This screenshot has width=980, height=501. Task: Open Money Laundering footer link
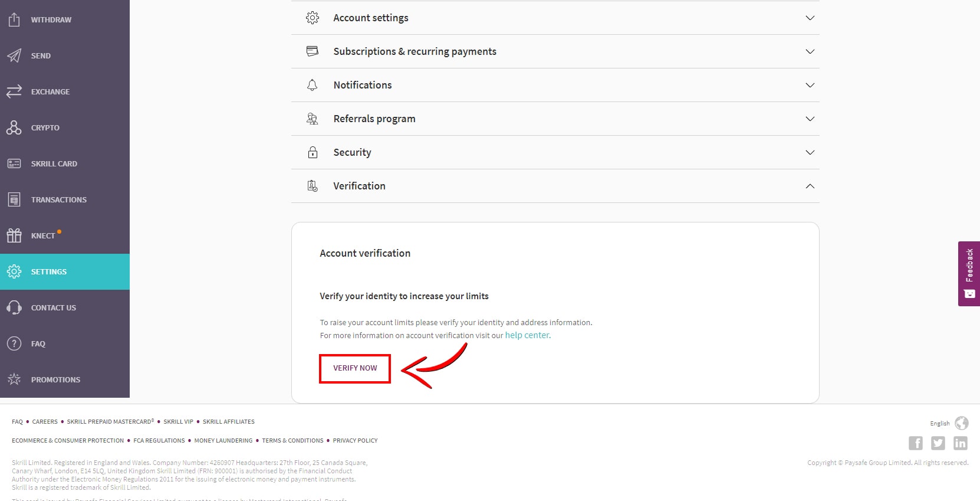(x=223, y=441)
